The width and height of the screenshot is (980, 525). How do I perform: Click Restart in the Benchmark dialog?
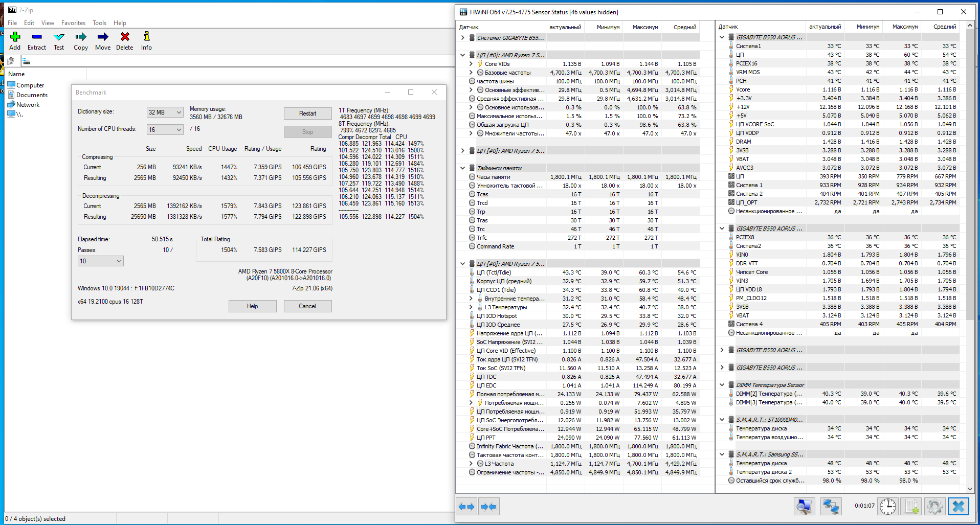[x=307, y=113]
